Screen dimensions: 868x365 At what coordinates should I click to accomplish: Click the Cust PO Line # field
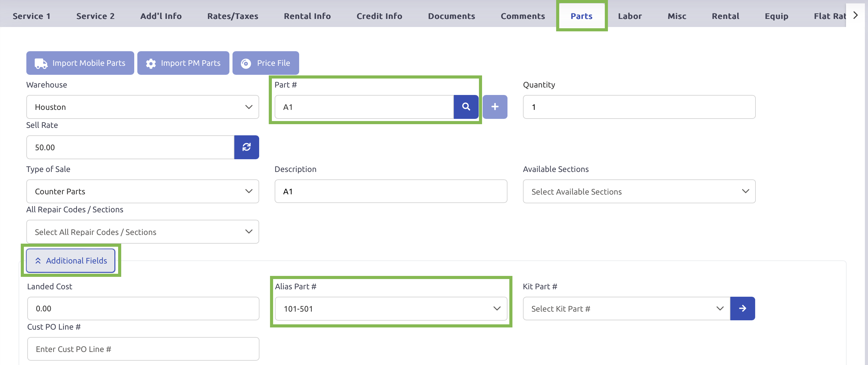click(143, 349)
